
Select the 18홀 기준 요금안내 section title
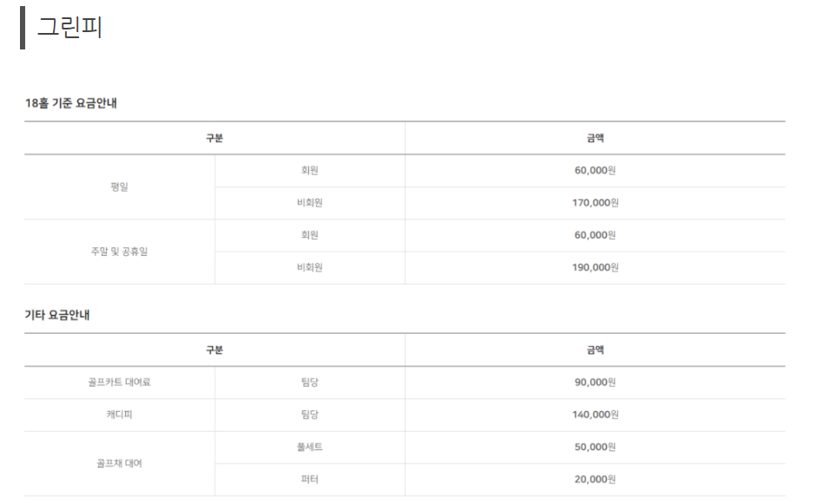tap(71, 103)
